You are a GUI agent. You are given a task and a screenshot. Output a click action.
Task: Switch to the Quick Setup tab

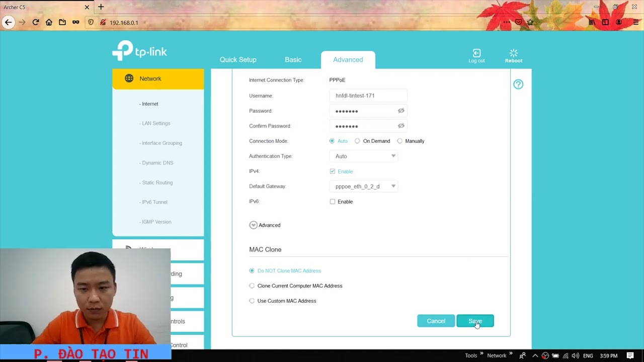tap(238, 59)
